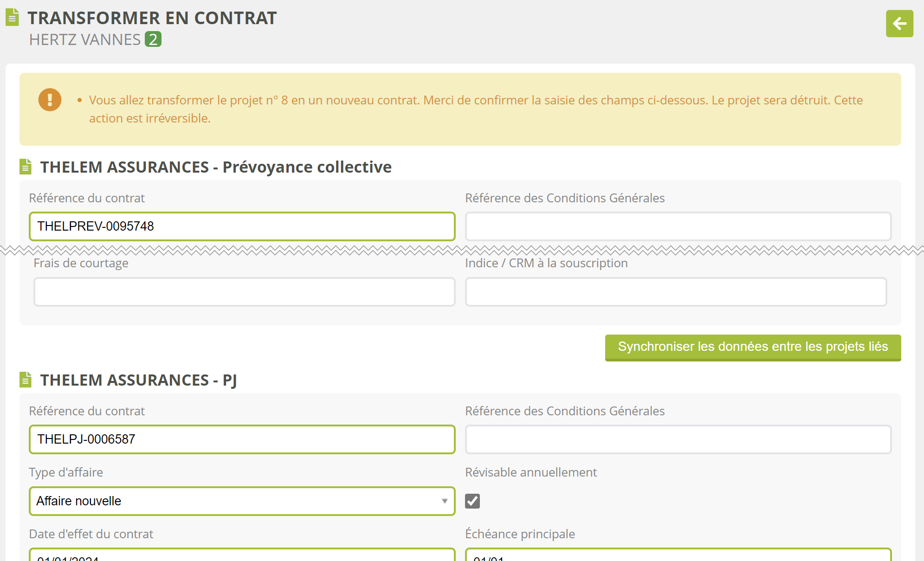
Task: Click the Prévoyance Conditions Générales reference field
Action: coord(678,226)
